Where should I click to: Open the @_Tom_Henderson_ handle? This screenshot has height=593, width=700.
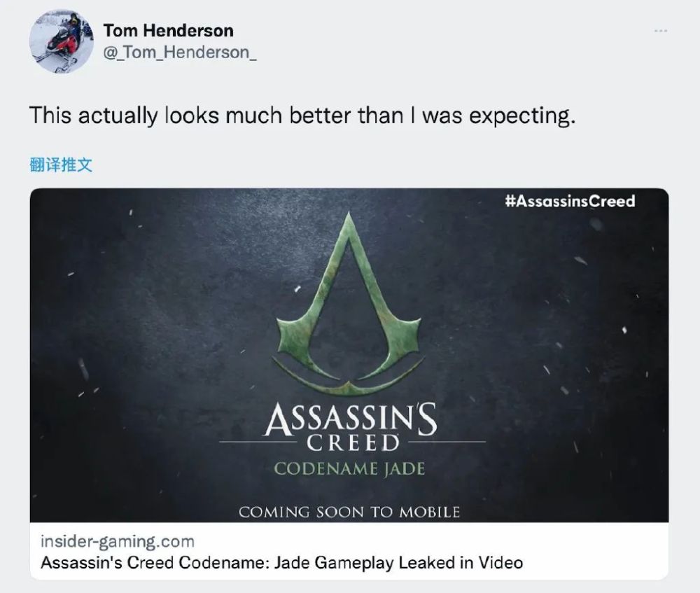point(180,53)
